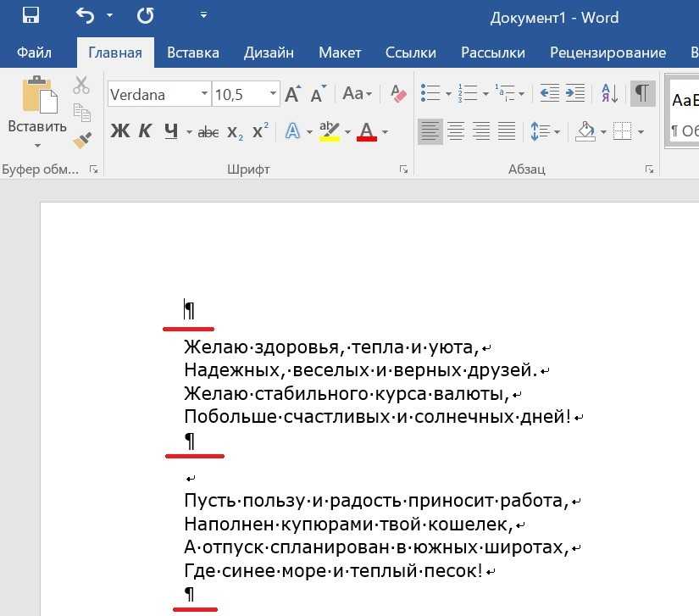
Task: Click the Increase Font Size icon
Action: [292, 94]
